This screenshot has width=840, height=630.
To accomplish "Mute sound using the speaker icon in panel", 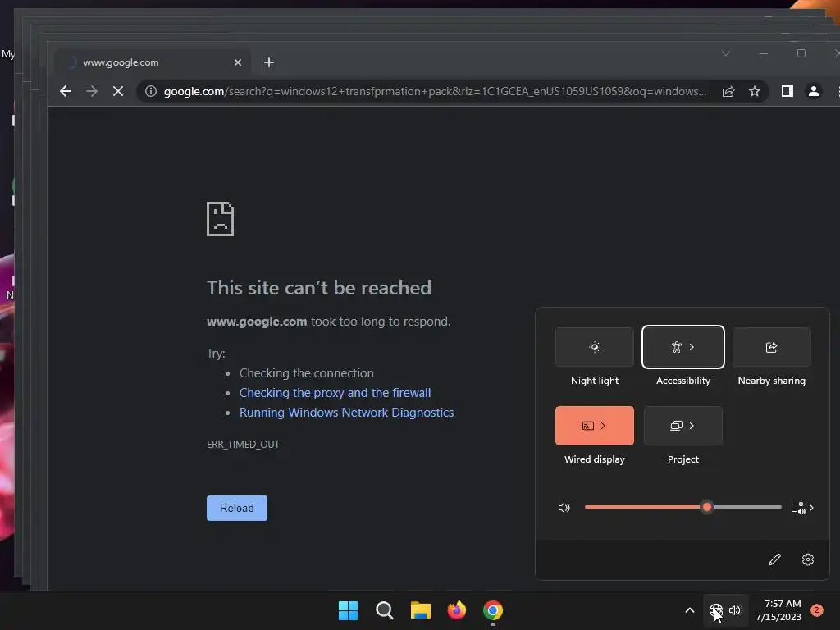I will [564, 507].
